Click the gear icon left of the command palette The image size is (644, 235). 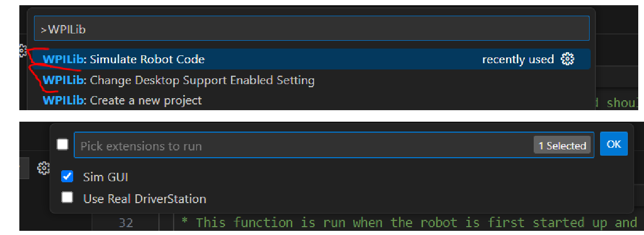(23, 51)
